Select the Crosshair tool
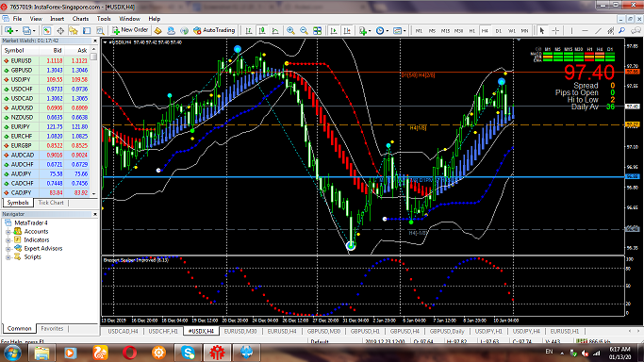This screenshot has height=362, width=644. (555, 31)
